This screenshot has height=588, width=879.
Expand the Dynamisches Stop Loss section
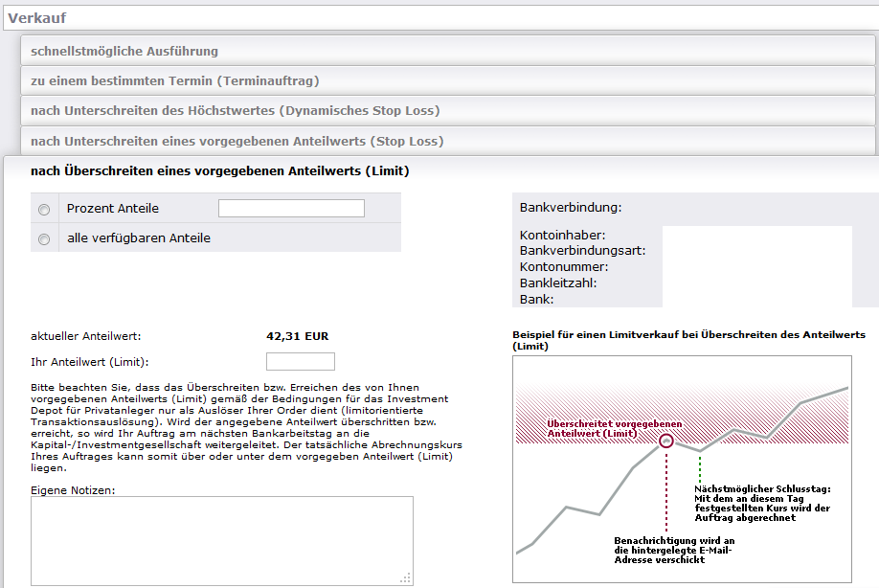(x=447, y=110)
